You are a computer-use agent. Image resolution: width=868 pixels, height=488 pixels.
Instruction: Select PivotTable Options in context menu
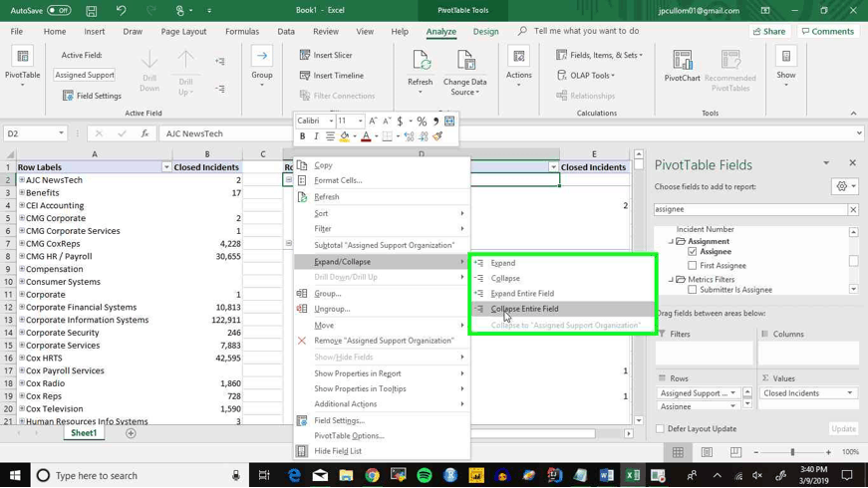[382, 436]
